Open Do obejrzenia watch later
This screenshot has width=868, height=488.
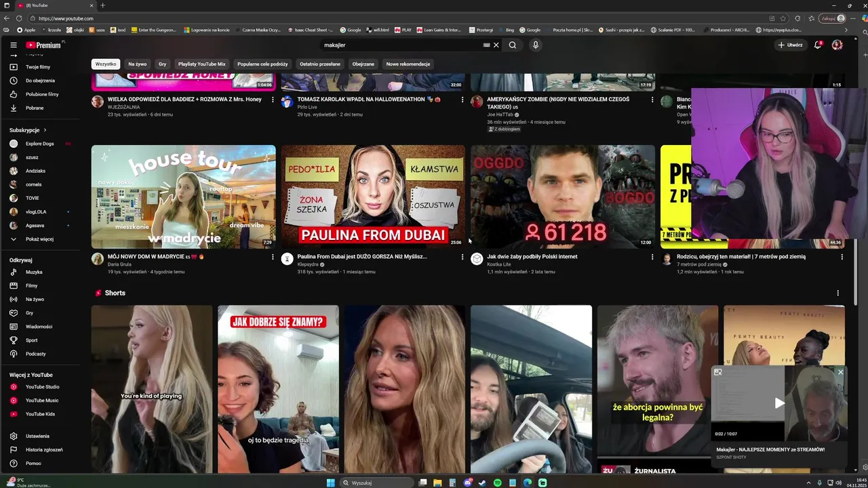click(41, 81)
